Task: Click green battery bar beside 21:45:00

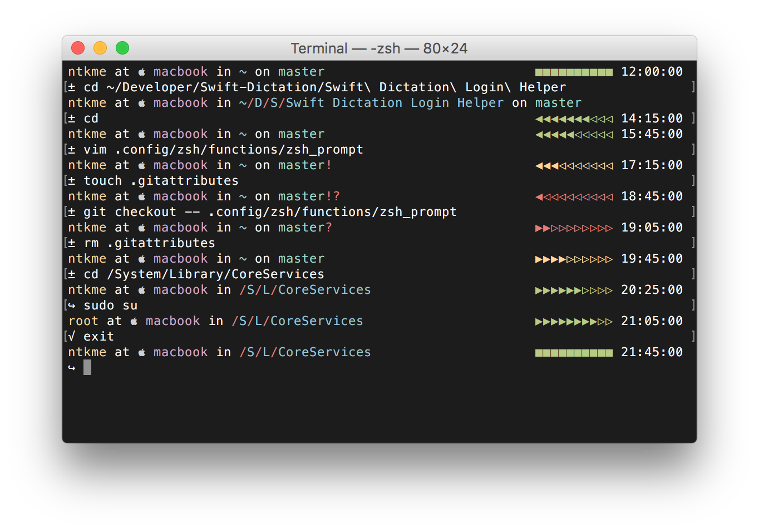Action: 574,353
